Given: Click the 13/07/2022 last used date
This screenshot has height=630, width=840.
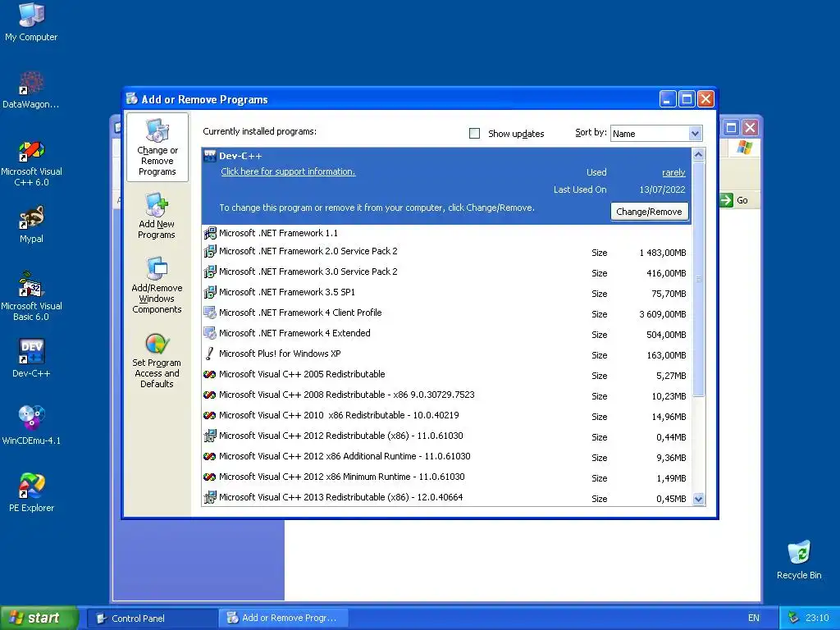Looking at the screenshot, I should (x=662, y=189).
